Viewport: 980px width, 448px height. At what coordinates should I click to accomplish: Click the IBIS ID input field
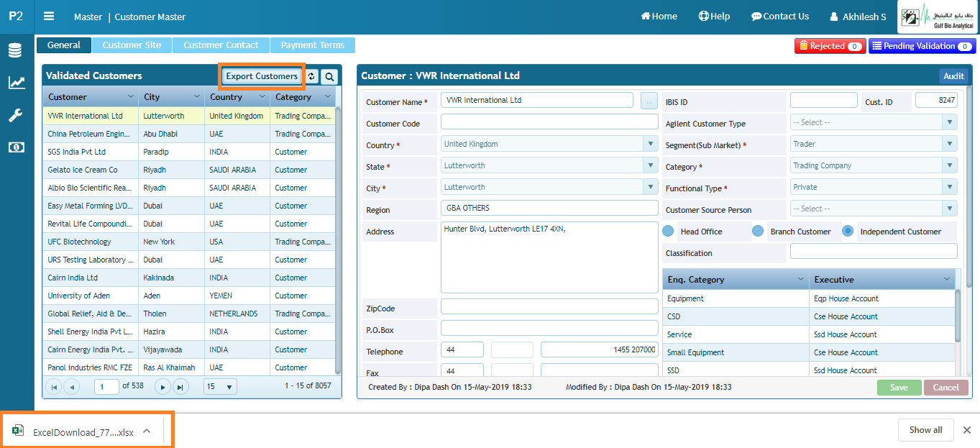(824, 100)
